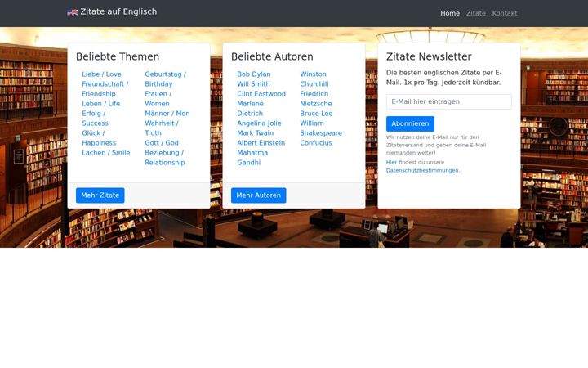The image size is (588, 368).
Task: Select the Leben / Life topic
Action: point(101,104)
